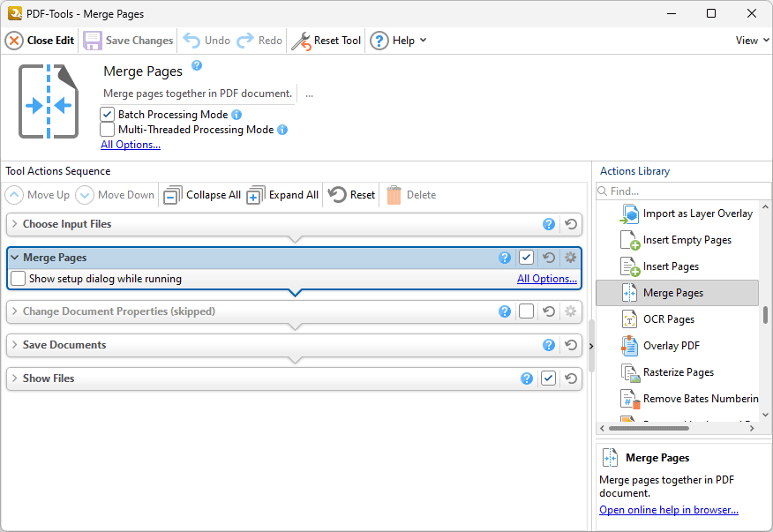Click the Actions Library horizontal scrollbar thumb
773x532 pixels.
[649, 428]
